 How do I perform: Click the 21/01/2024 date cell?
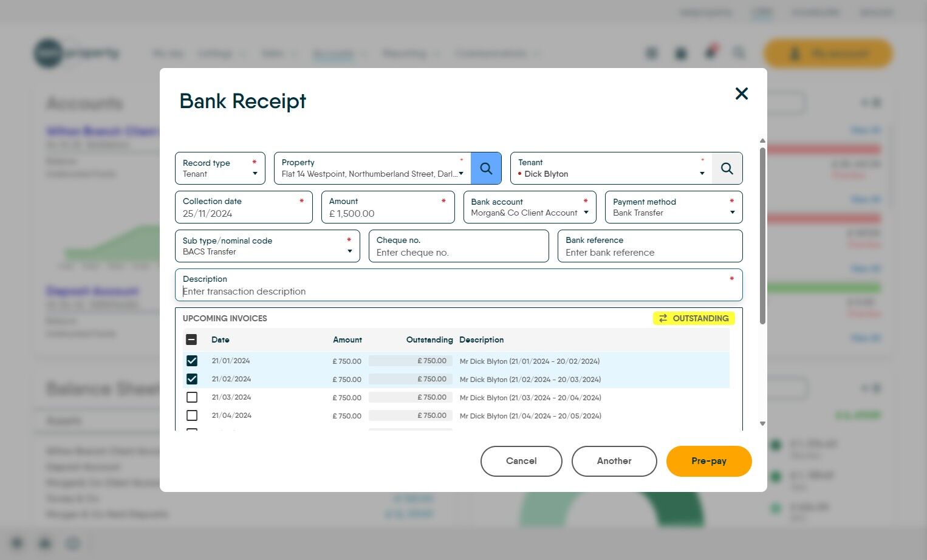[x=231, y=361]
